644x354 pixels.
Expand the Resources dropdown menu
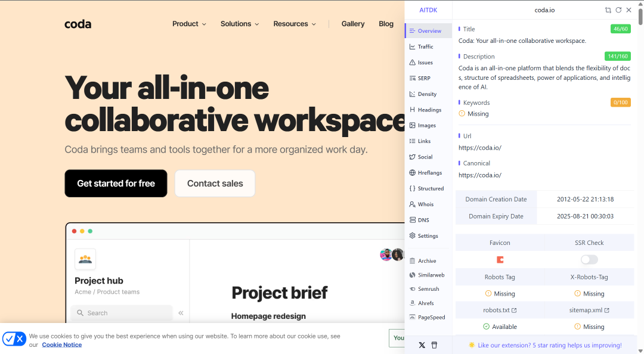[x=295, y=24]
